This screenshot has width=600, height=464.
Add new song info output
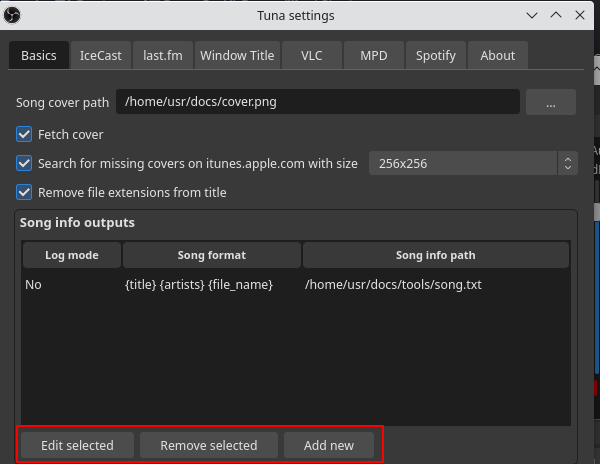329,445
